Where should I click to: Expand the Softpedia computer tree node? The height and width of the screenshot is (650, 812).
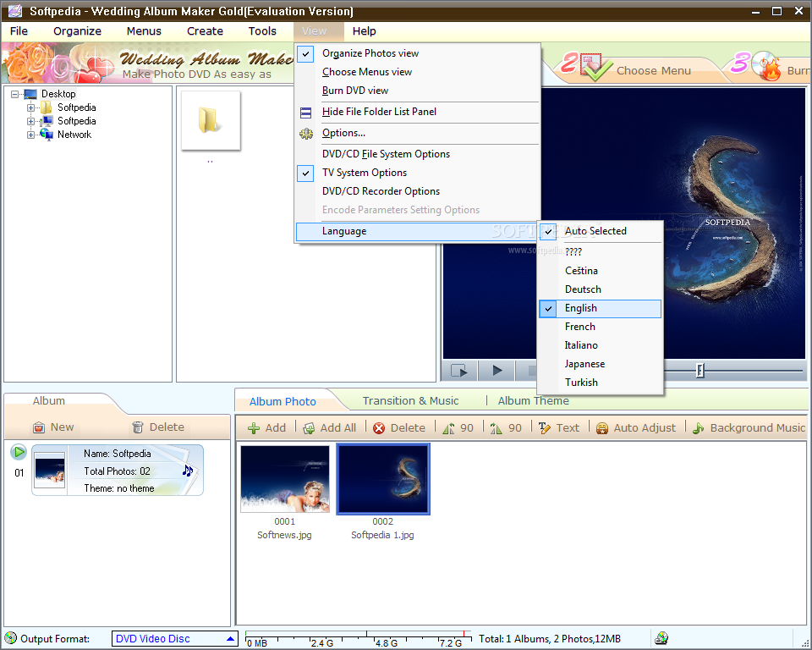point(30,121)
